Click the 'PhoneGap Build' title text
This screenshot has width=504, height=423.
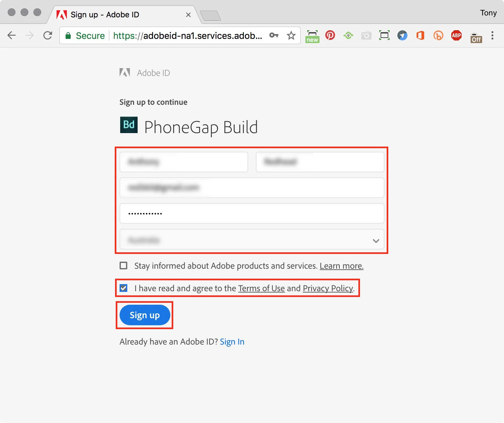201,127
